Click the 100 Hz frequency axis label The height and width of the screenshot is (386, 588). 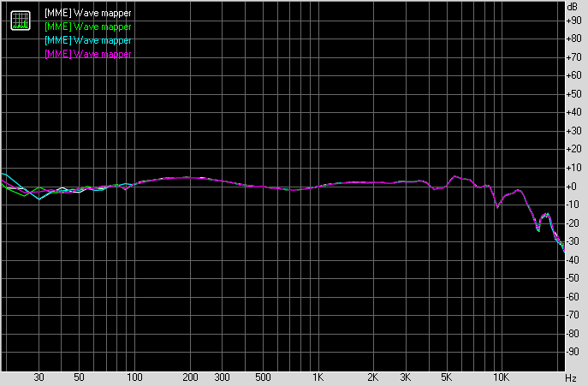pos(134,377)
